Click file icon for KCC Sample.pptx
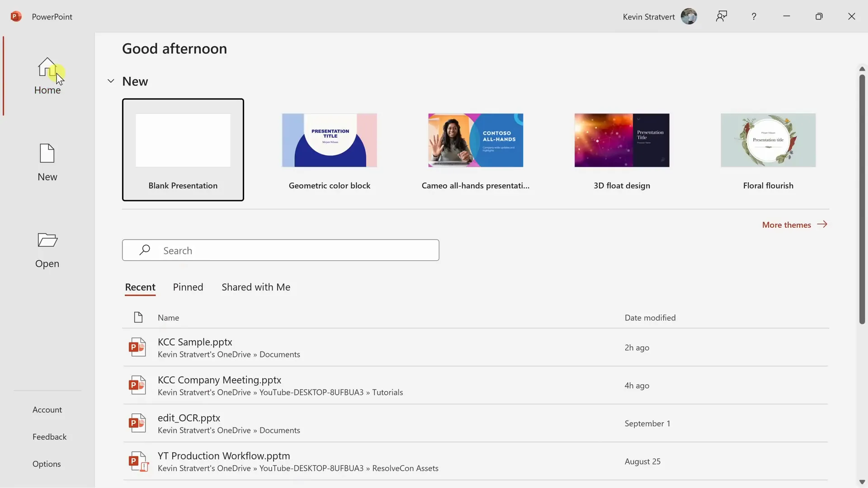Image resolution: width=868 pixels, height=488 pixels. [x=137, y=347]
